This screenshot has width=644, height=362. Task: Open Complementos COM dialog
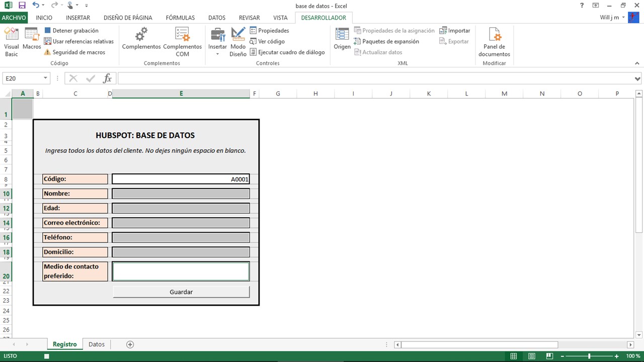click(182, 42)
